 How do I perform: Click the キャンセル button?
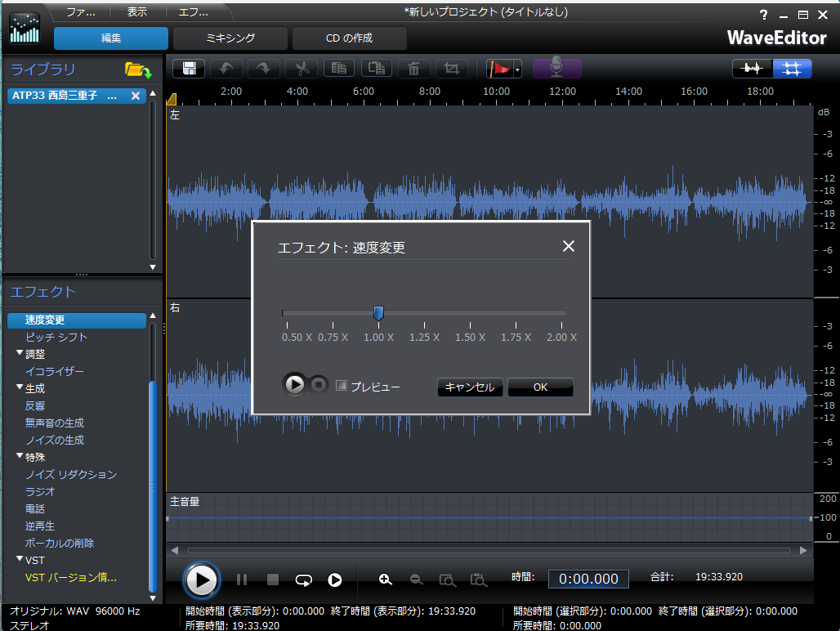470,387
